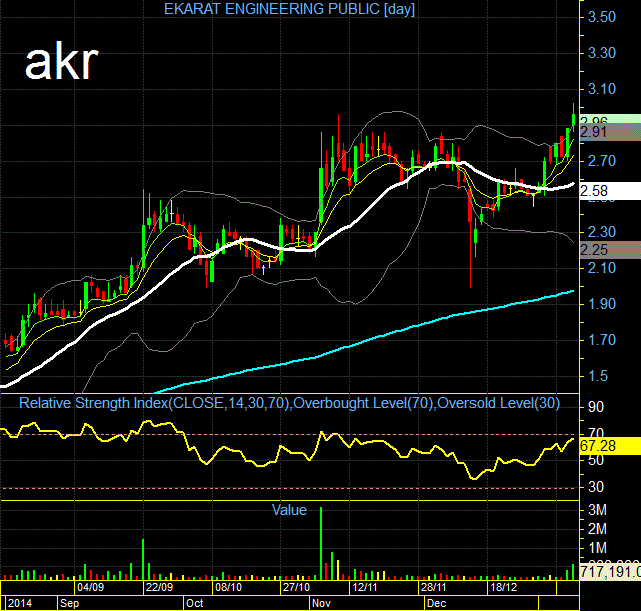Click the Oct month label

pyautogui.click(x=195, y=603)
